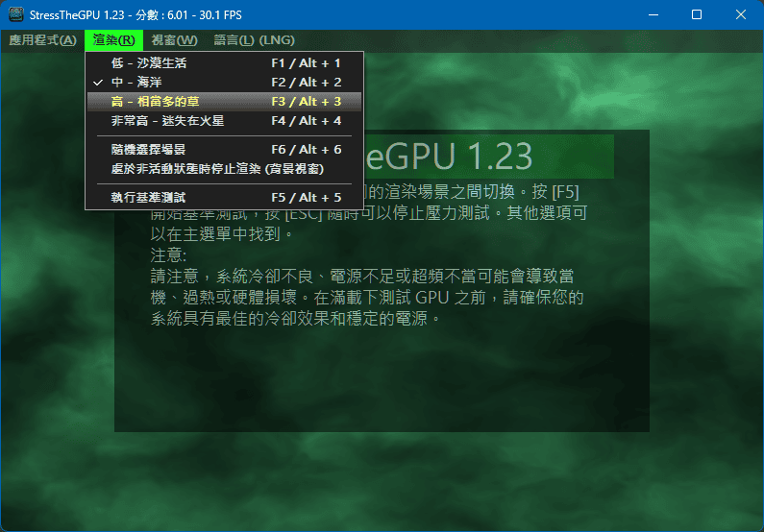Viewport: 764px width, 532px height.
Task: Collapse the open 渲染(R) menu
Action: [113, 39]
